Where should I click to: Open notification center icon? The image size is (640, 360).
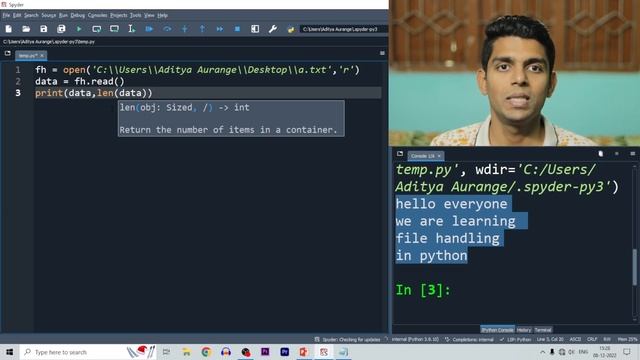(x=627, y=352)
